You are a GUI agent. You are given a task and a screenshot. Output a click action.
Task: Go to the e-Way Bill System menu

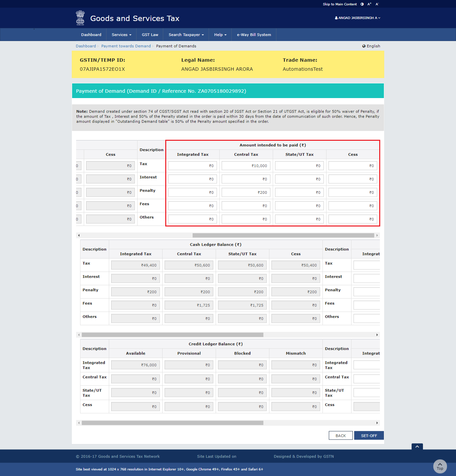[x=254, y=35]
